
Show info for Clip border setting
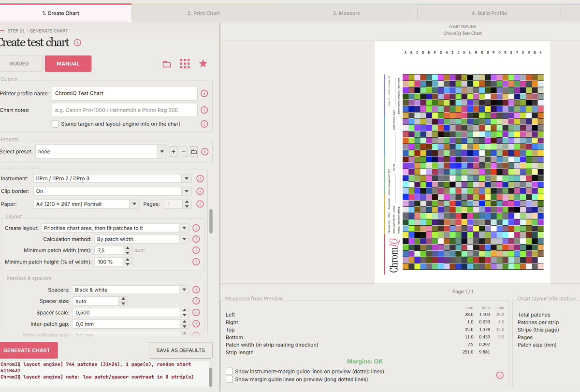click(x=200, y=191)
